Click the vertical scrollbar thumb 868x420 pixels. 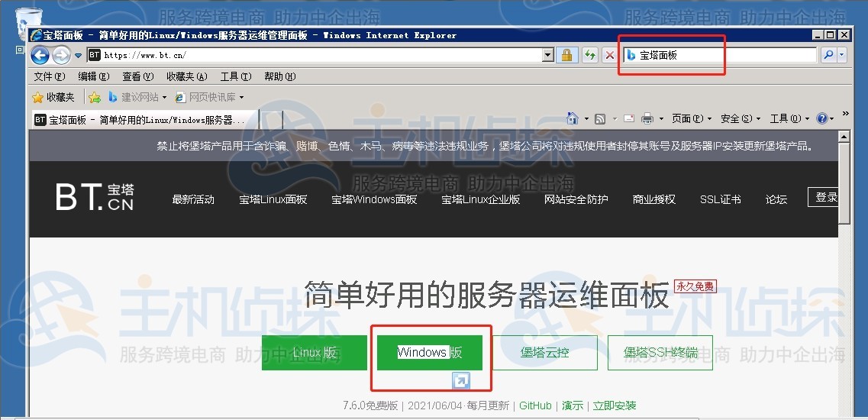(x=844, y=183)
